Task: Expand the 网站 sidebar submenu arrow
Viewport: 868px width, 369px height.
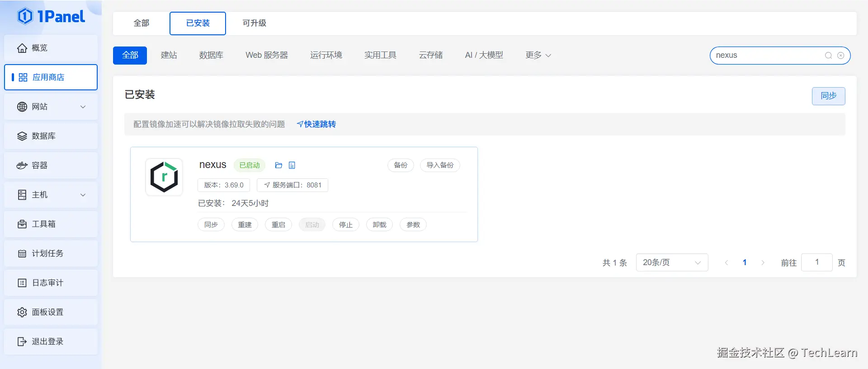Action: [83, 107]
